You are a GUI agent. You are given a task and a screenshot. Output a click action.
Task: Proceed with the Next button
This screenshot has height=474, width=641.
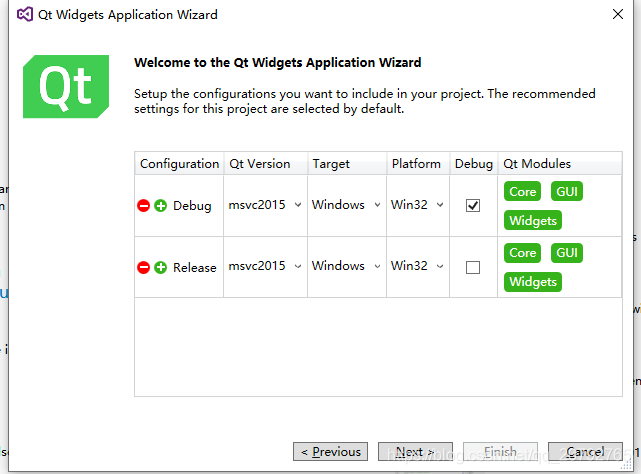point(415,452)
